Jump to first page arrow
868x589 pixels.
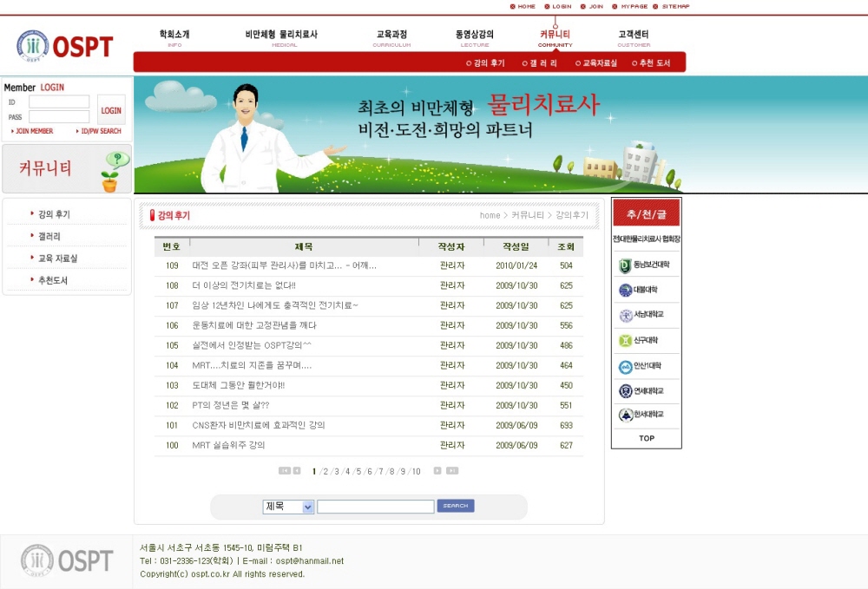(x=284, y=471)
